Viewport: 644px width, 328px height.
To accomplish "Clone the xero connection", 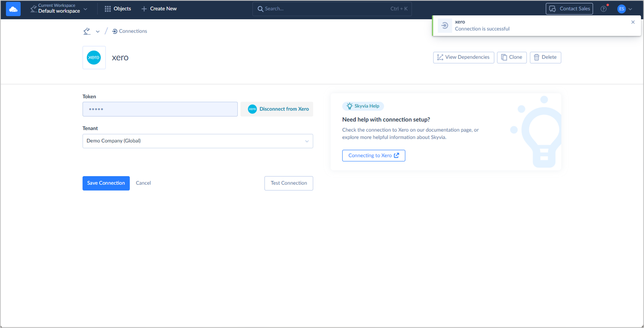I will point(512,57).
